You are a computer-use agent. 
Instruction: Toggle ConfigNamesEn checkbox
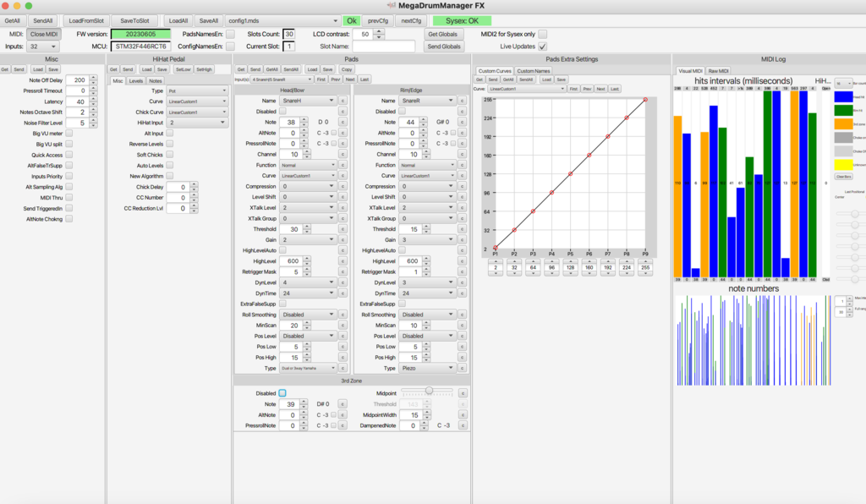[230, 47]
